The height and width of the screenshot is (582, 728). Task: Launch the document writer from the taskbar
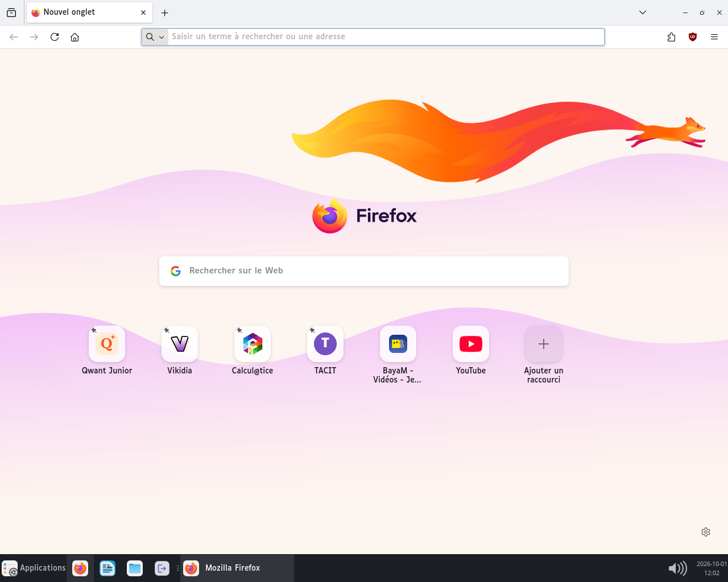(107, 568)
